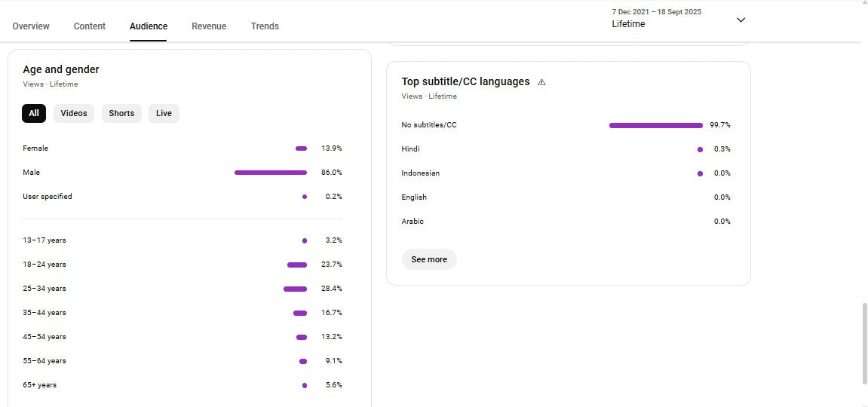868x407 pixels.
Task: Click the warning icon beside subtitle languages
Action: tap(541, 82)
